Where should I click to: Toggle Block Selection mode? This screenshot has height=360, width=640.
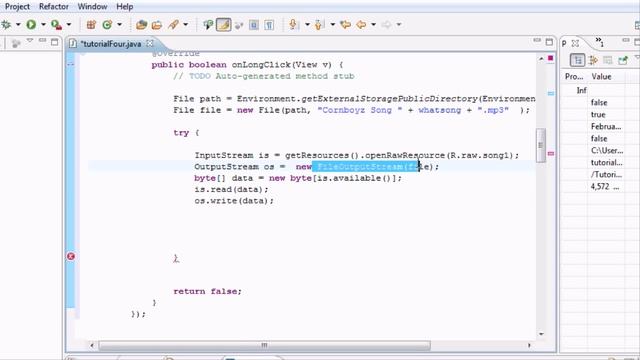pos(254,25)
